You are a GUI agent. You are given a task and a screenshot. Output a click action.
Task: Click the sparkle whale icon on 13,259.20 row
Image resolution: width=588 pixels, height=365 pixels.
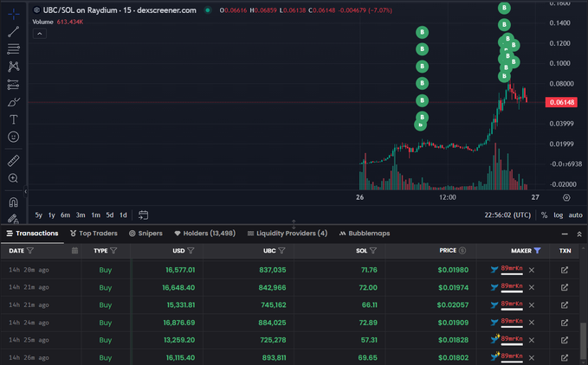click(495, 339)
